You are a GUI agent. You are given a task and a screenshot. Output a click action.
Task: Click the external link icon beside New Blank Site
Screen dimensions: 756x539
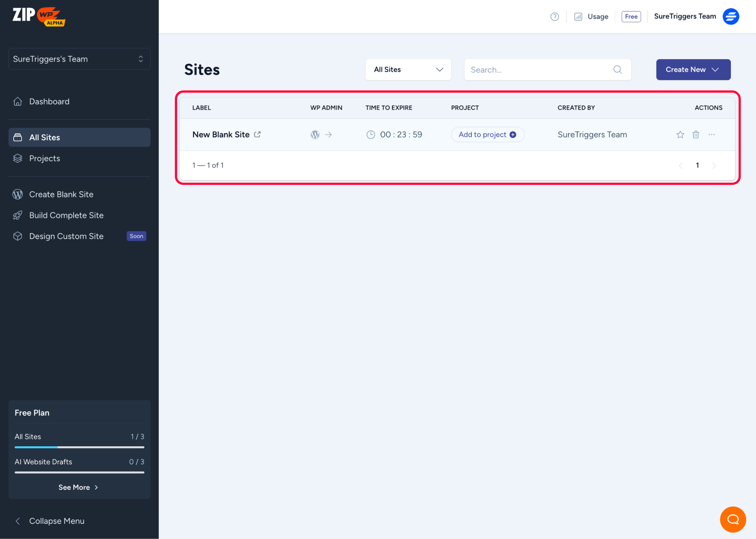click(257, 134)
